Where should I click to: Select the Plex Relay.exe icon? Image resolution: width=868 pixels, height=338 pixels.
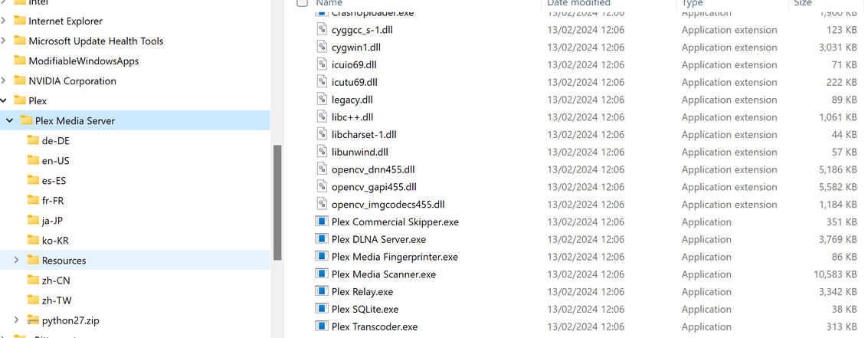tap(322, 291)
